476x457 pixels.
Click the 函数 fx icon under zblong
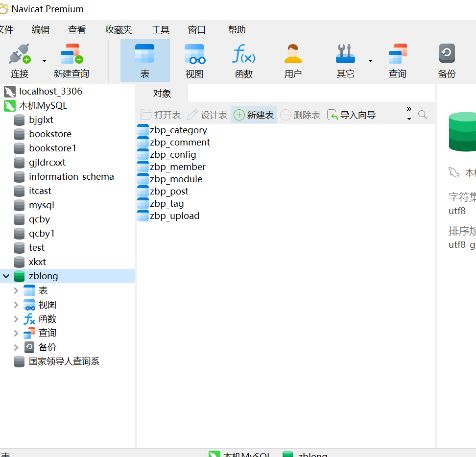[29, 319]
